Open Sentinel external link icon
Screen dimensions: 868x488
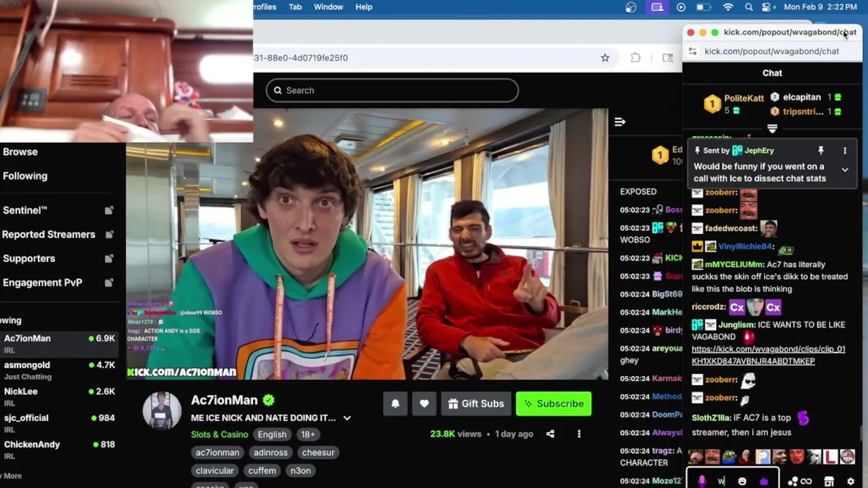click(108, 211)
